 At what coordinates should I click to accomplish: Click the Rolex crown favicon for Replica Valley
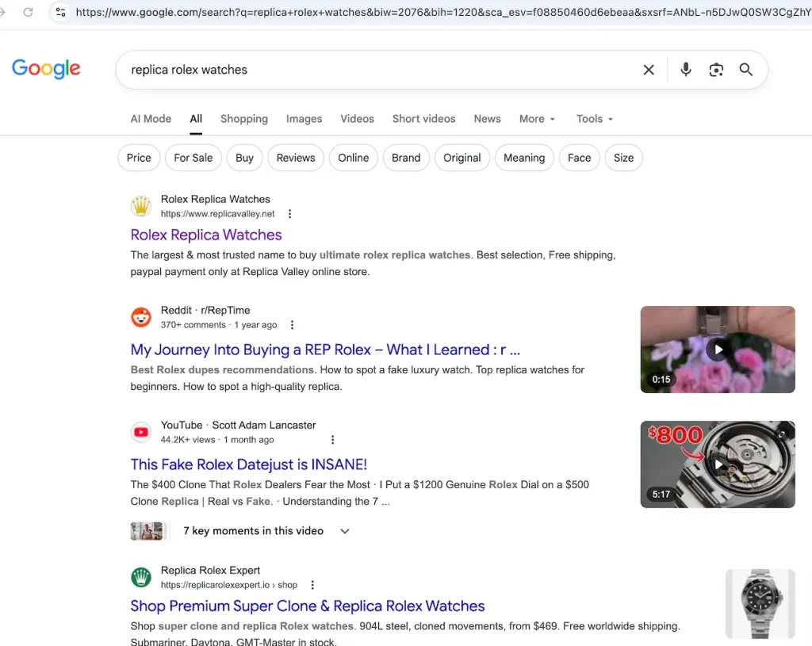(141, 206)
